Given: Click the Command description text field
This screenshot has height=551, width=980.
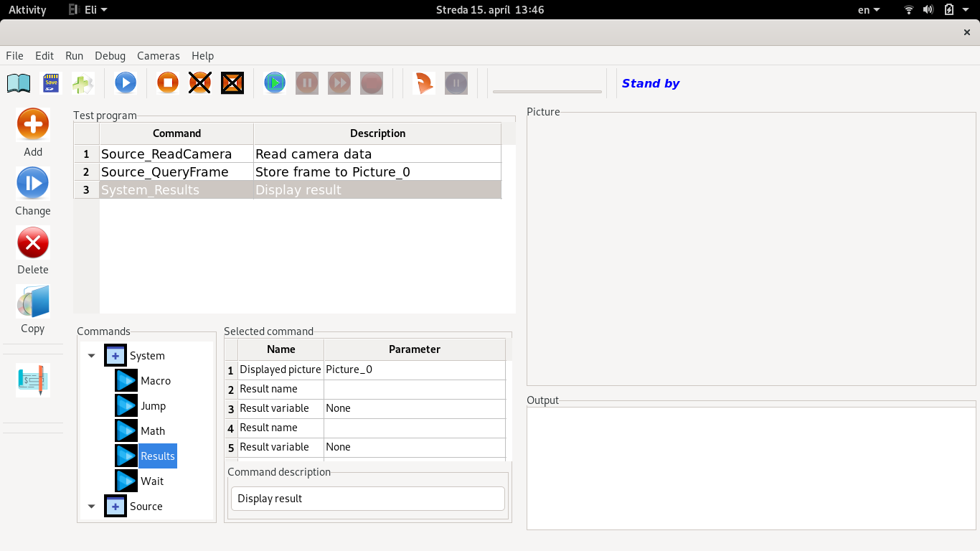Looking at the screenshot, I should point(367,499).
